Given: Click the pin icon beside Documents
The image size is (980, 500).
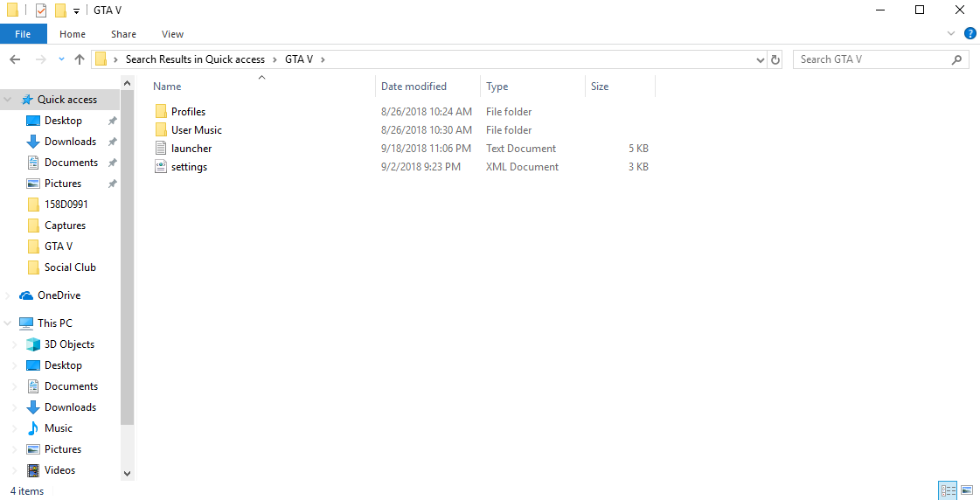Looking at the screenshot, I should (x=113, y=163).
